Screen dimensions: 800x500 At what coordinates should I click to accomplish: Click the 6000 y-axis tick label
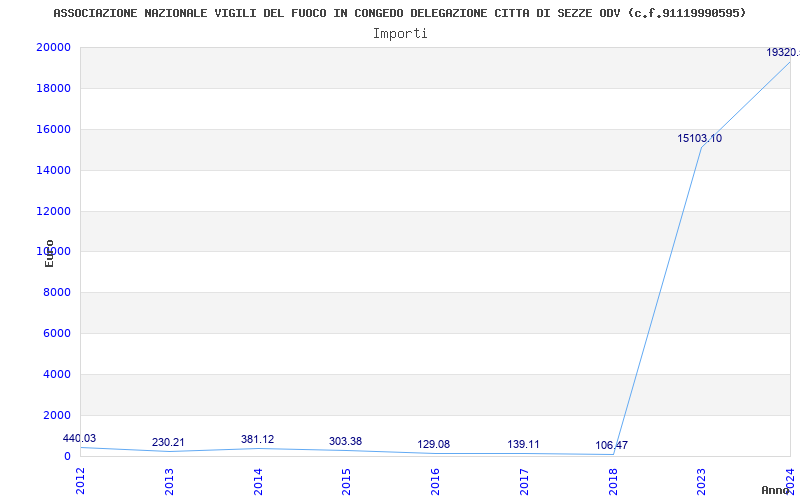click(57, 334)
